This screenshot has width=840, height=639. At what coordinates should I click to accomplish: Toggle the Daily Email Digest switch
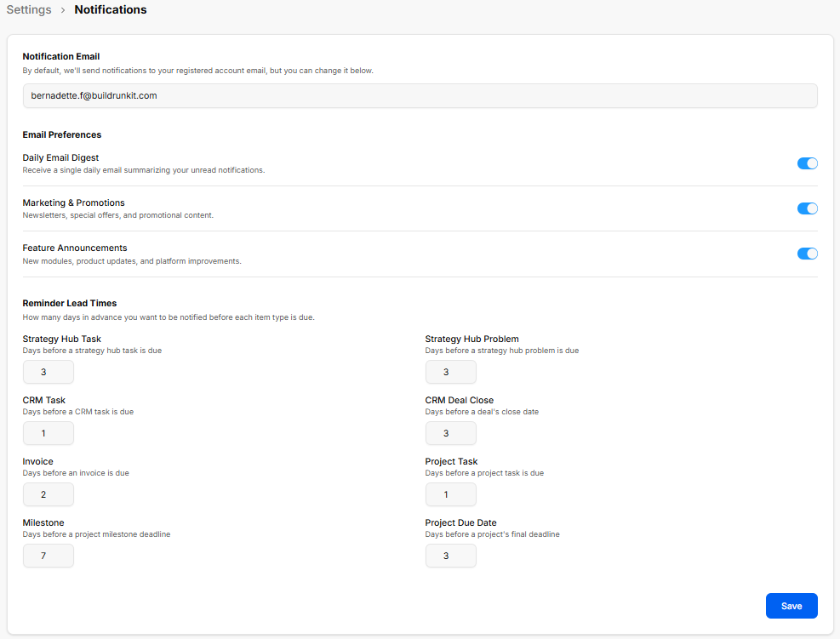coord(807,163)
